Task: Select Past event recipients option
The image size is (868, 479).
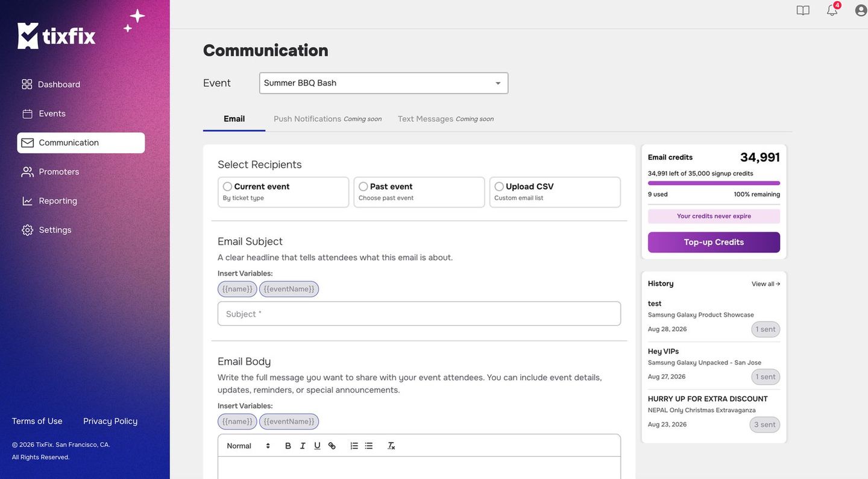Action: (x=419, y=192)
